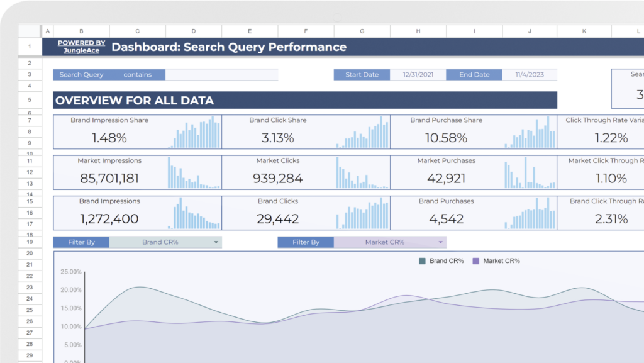Image resolution: width=644 pixels, height=363 pixels.
Task: Click the Start Date label cell
Action: tap(362, 75)
